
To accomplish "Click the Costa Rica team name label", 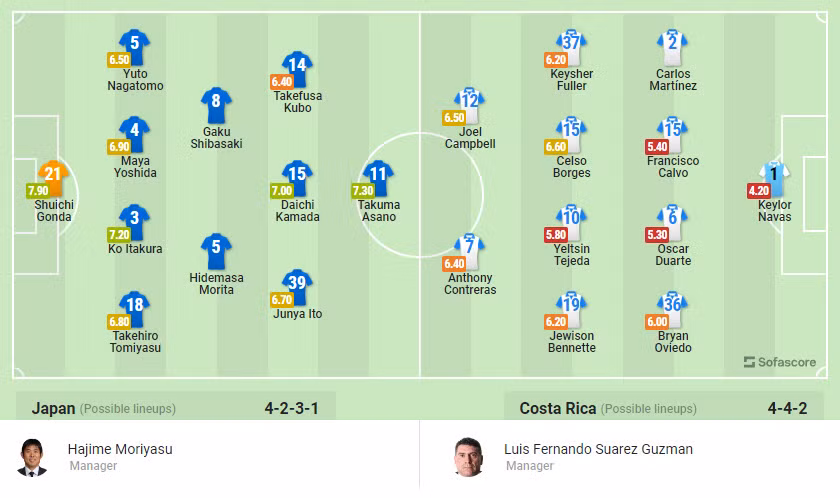I will tap(557, 408).
